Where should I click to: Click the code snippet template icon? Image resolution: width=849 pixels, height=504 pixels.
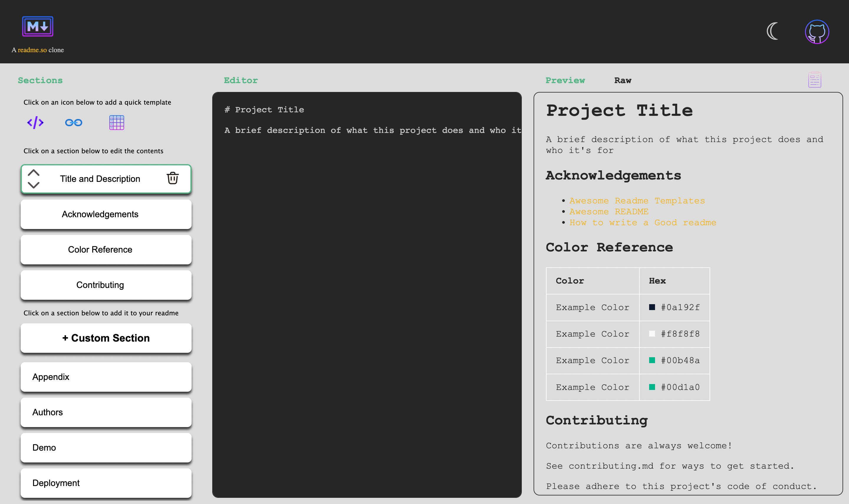[35, 123]
